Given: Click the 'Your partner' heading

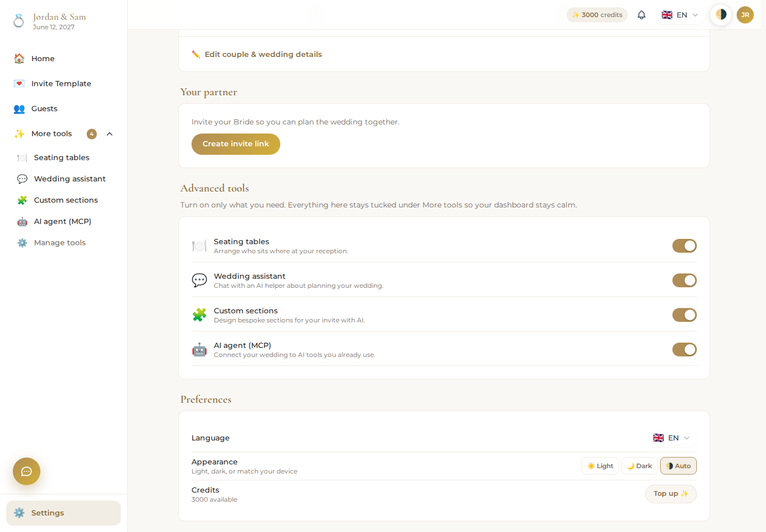Looking at the screenshot, I should (209, 92).
